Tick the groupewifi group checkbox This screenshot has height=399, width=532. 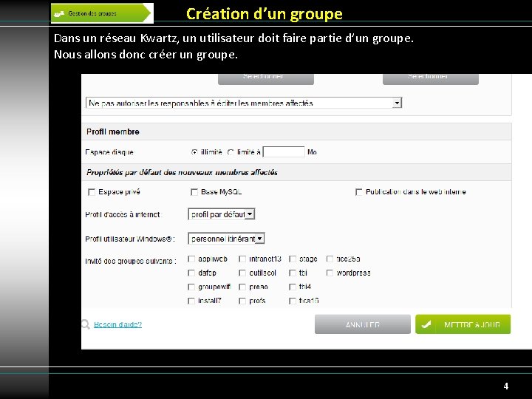click(191, 287)
